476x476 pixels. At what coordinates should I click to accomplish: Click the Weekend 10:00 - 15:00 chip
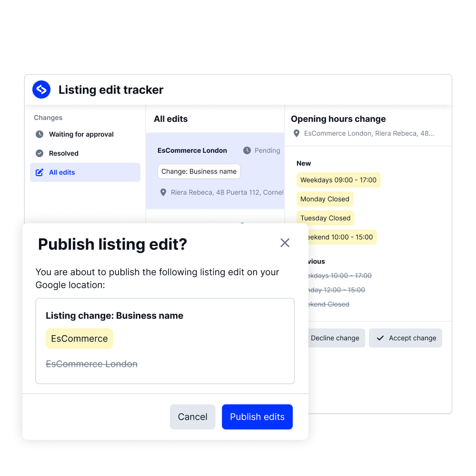pyautogui.click(x=342, y=237)
